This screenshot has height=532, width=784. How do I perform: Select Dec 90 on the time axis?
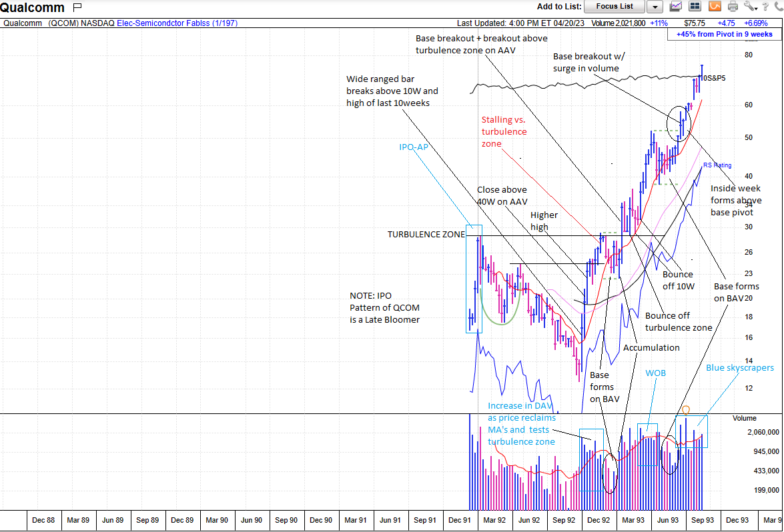(x=321, y=520)
